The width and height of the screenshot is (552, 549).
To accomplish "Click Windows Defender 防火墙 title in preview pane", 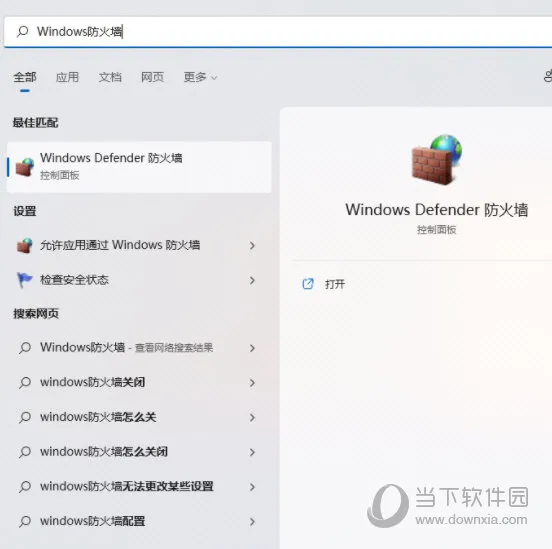I will click(x=437, y=210).
